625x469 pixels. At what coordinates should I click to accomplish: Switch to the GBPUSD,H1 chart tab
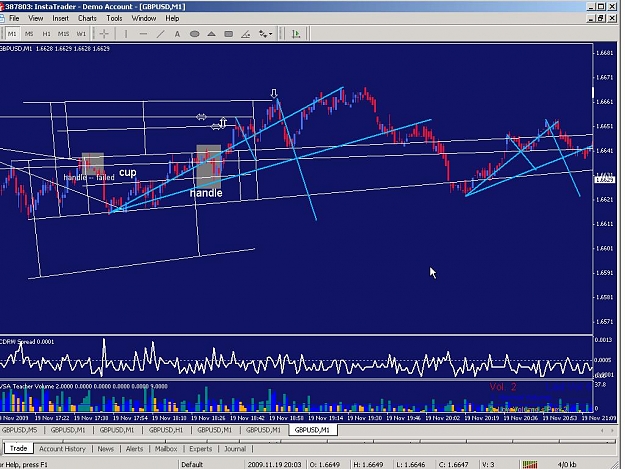[x=166, y=430]
